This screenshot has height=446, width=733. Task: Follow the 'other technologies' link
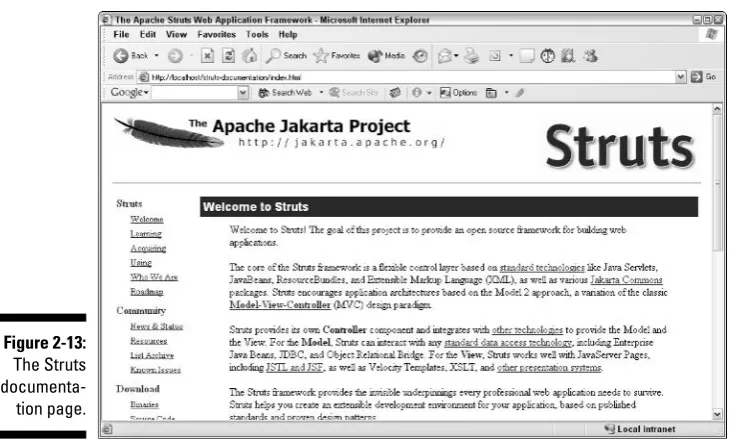click(x=527, y=330)
